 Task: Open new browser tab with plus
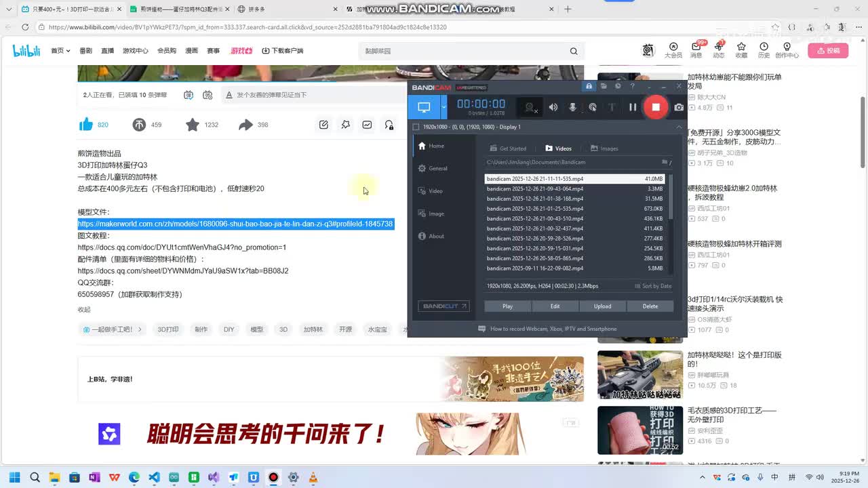coord(568,9)
